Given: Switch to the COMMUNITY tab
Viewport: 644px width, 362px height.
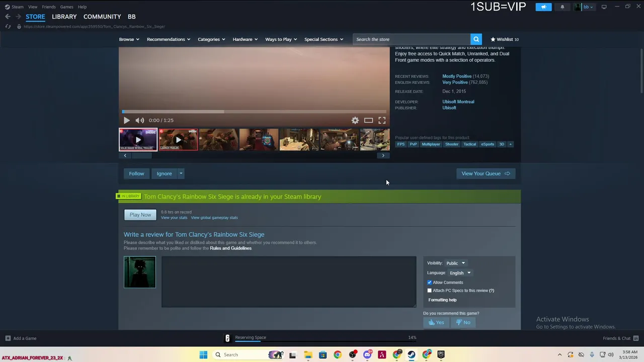Looking at the screenshot, I should coord(102,17).
